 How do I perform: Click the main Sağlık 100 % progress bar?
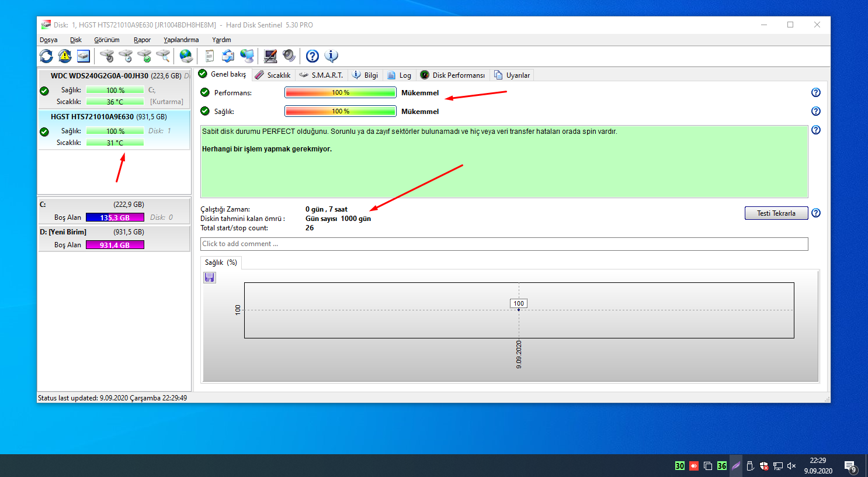[341, 111]
